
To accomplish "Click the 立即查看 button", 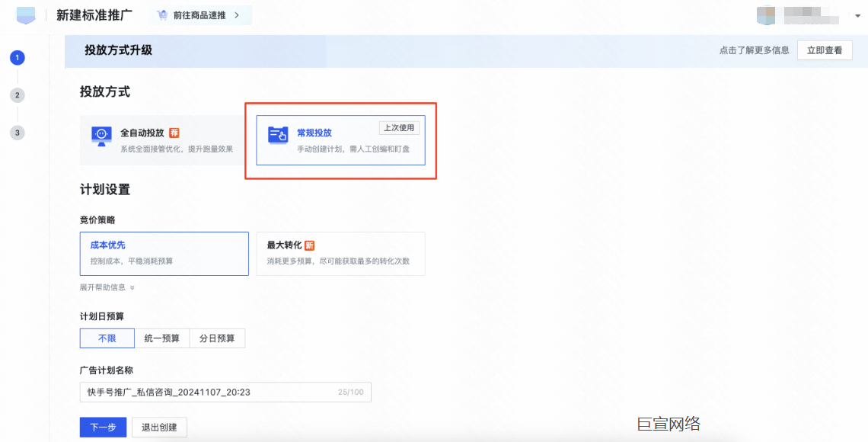I will 825,50.
